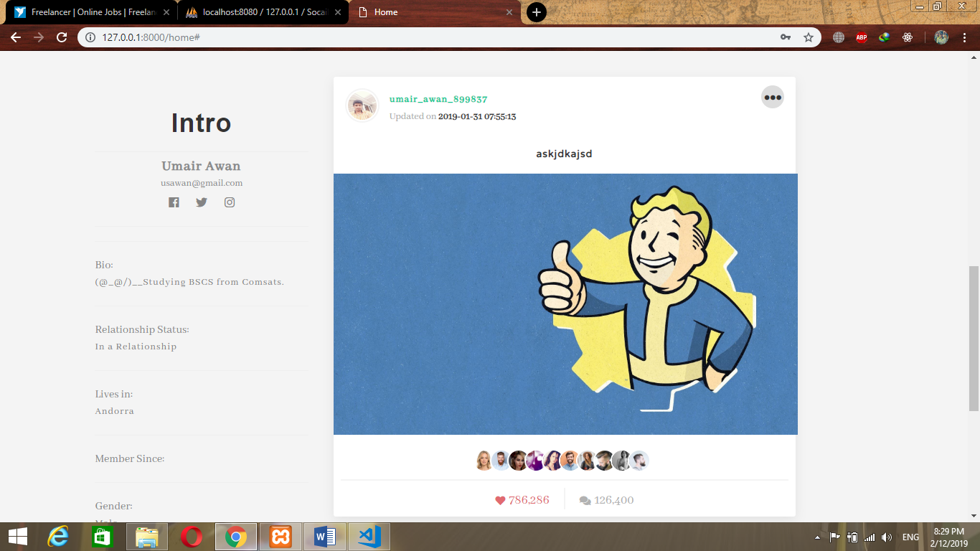
Task: Bookmark this page with the star icon
Action: pyautogui.click(x=809, y=37)
